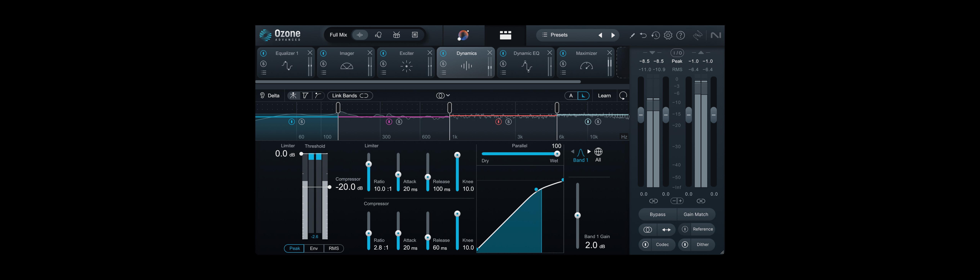
Task: Select Env detection mode
Action: 314,248
